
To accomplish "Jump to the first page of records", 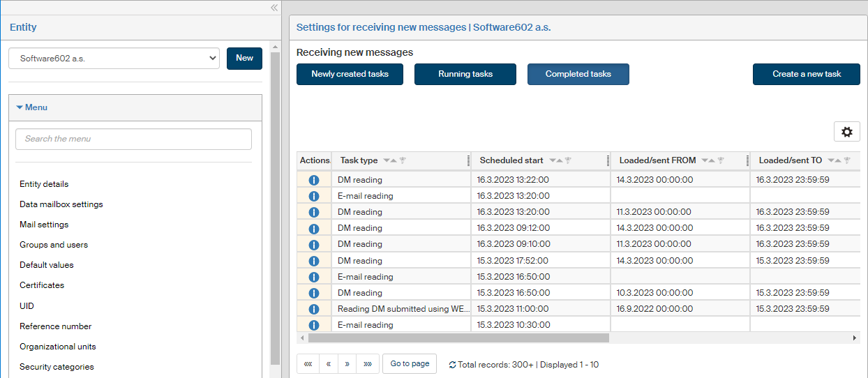I will [308, 364].
